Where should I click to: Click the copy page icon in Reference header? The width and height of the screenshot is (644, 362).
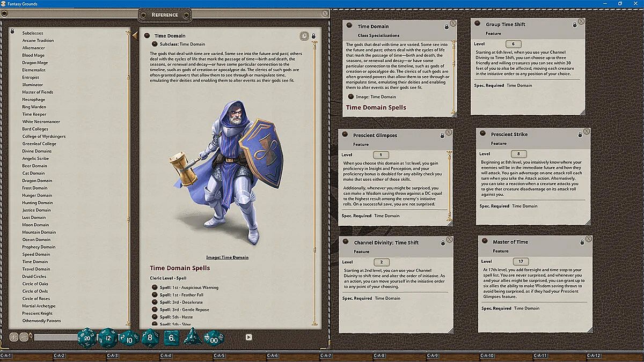tap(304, 36)
